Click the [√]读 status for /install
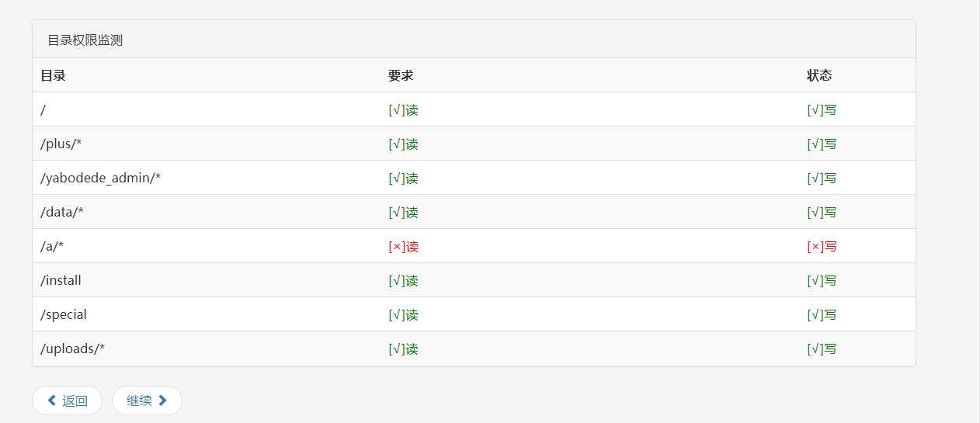Image resolution: width=980 pixels, height=423 pixels. click(x=403, y=281)
